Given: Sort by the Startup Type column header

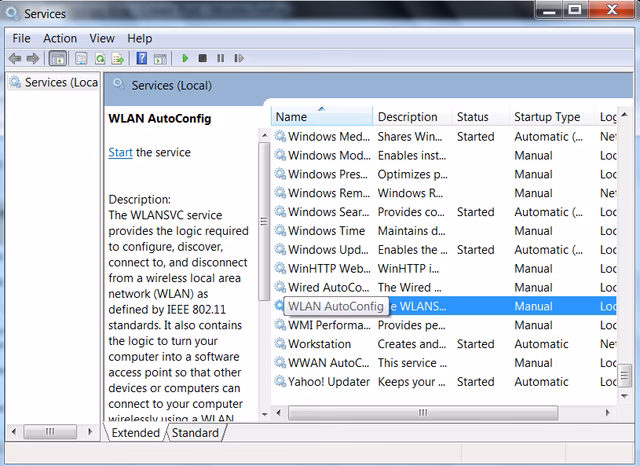Looking at the screenshot, I should (552, 117).
